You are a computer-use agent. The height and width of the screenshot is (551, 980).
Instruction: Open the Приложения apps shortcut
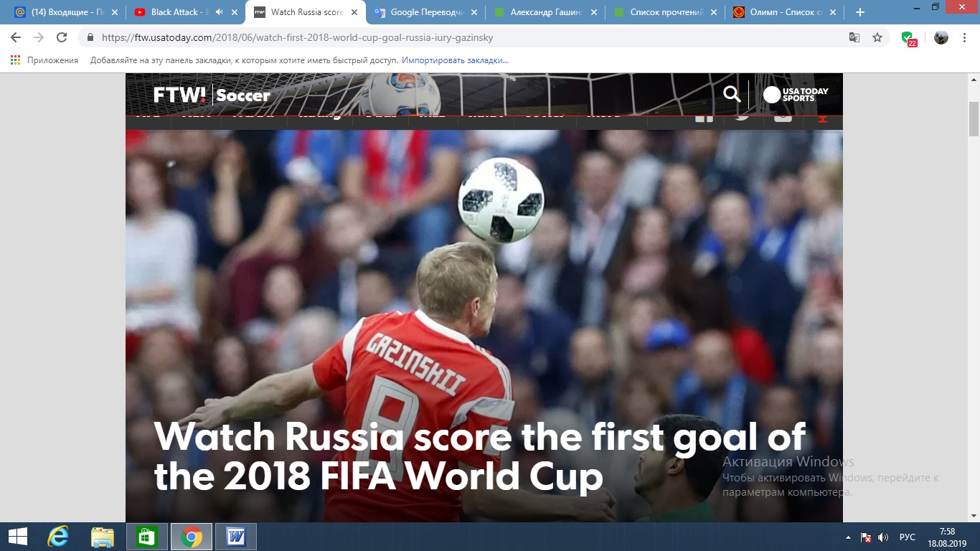click(44, 60)
